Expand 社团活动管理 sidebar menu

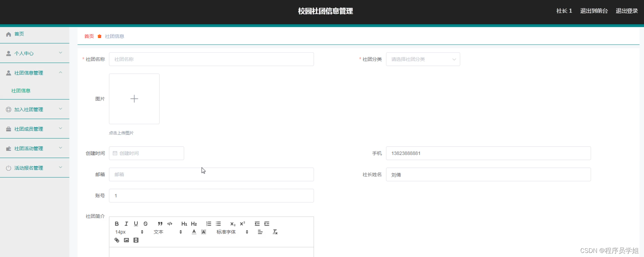coord(34,148)
